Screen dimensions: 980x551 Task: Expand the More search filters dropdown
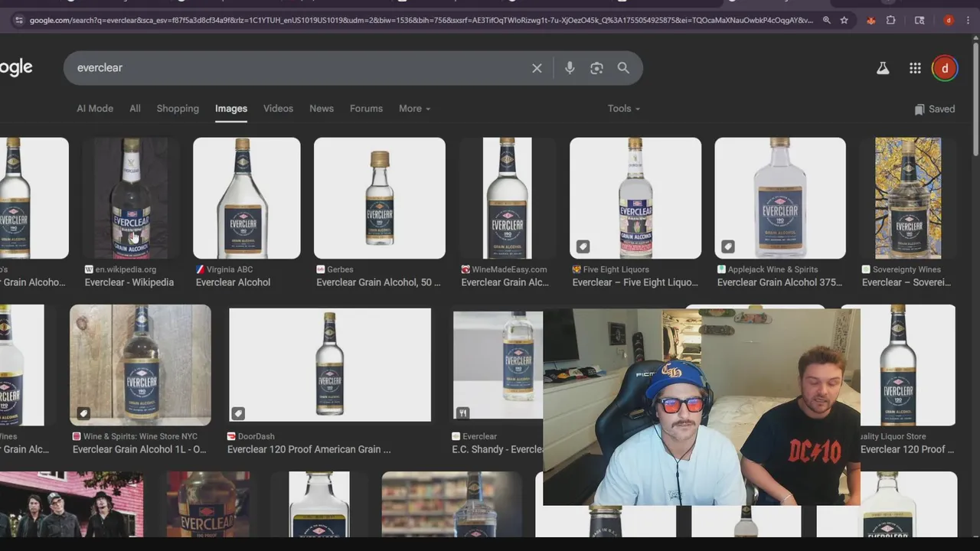pyautogui.click(x=414, y=109)
